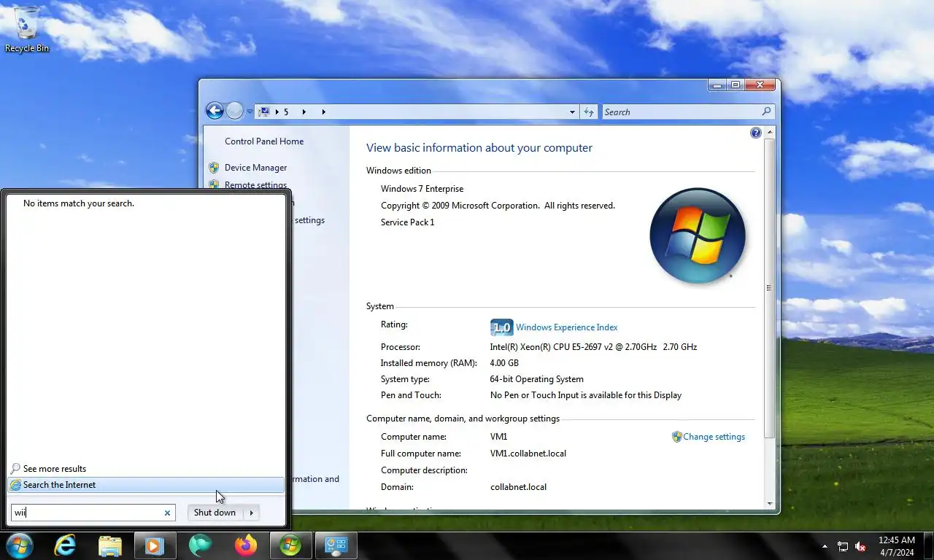Click the 'Service Pack 1' text
The height and width of the screenshot is (560, 934).
coord(407,222)
